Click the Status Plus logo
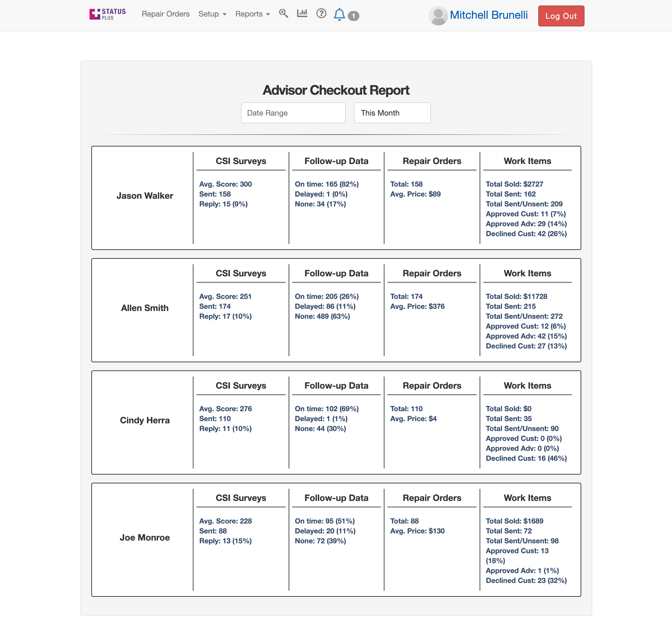 [x=107, y=14]
